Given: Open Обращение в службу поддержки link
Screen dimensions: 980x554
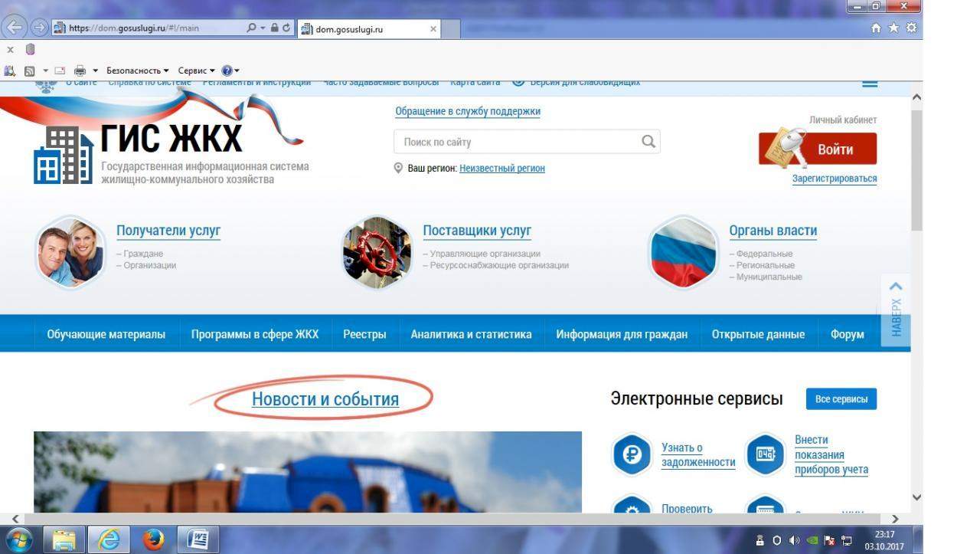Looking at the screenshot, I should (468, 111).
